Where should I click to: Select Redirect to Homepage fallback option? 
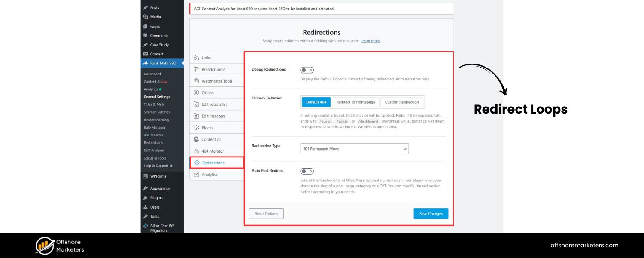(x=355, y=102)
